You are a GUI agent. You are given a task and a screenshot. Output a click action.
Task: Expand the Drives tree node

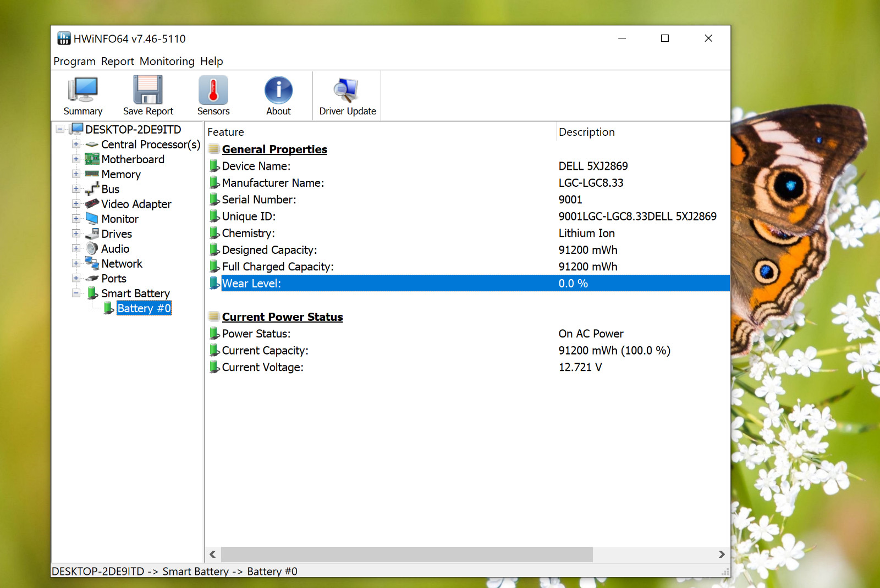[76, 234]
